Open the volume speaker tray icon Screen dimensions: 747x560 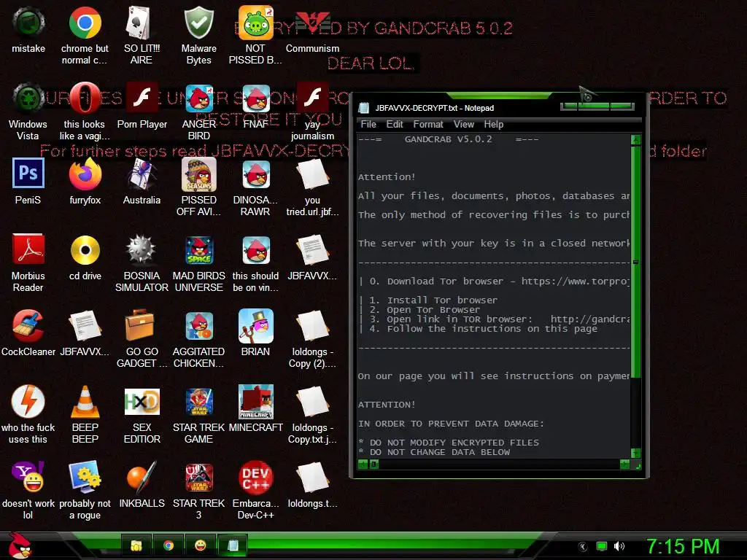(619, 546)
